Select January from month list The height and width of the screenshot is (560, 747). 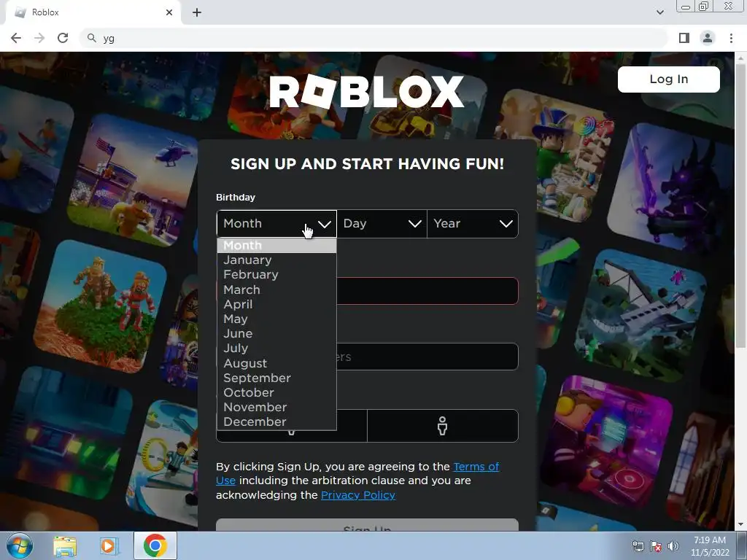coord(276,260)
